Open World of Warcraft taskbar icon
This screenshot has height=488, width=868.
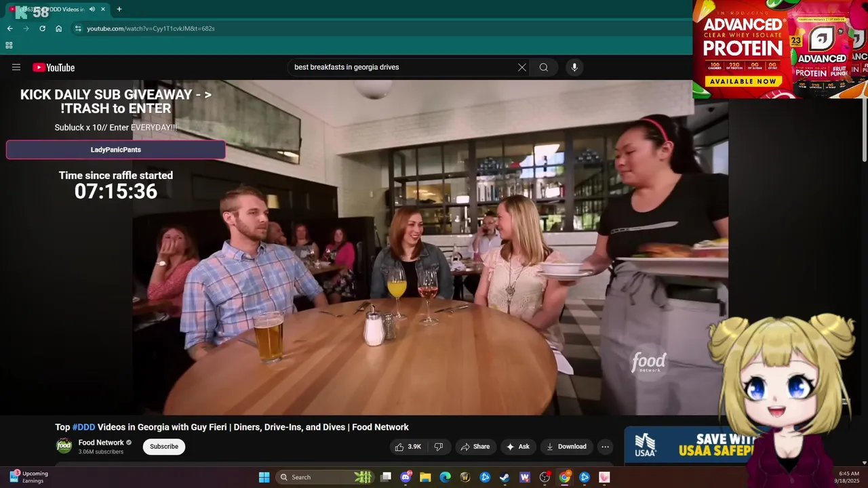click(x=465, y=477)
